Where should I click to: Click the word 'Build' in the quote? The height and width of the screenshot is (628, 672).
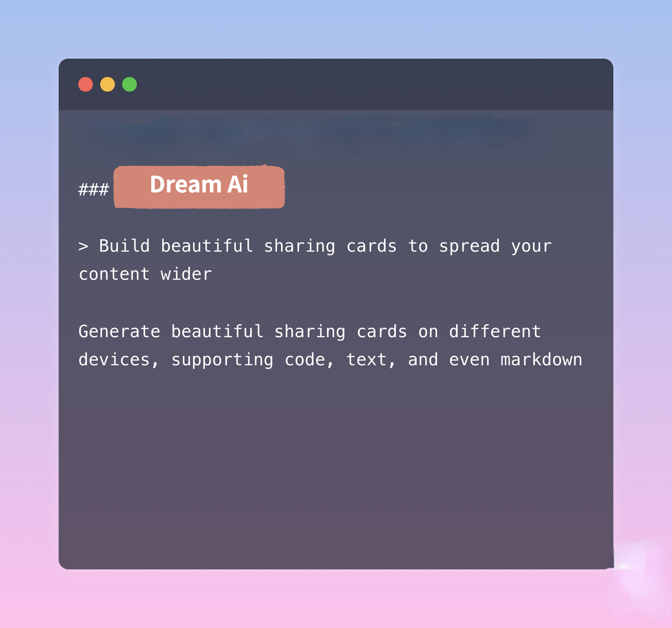(x=124, y=246)
